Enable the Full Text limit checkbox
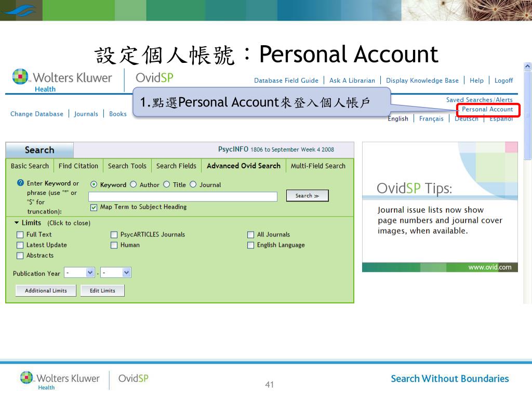Screen dimensions: 532x399 (x=20, y=235)
